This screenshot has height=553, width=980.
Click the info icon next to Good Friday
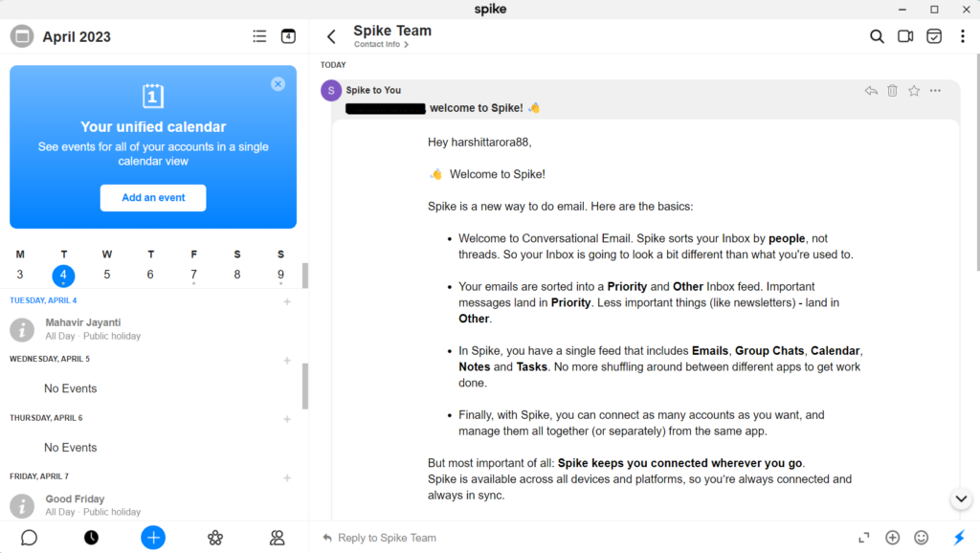[x=22, y=505]
